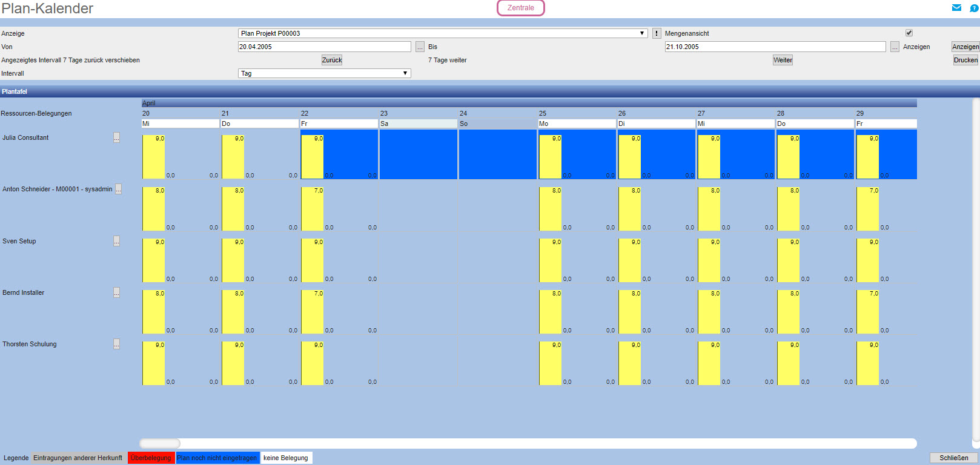Select day header Mo for April 25
This screenshot has height=465, width=980.
pos(577,124)
